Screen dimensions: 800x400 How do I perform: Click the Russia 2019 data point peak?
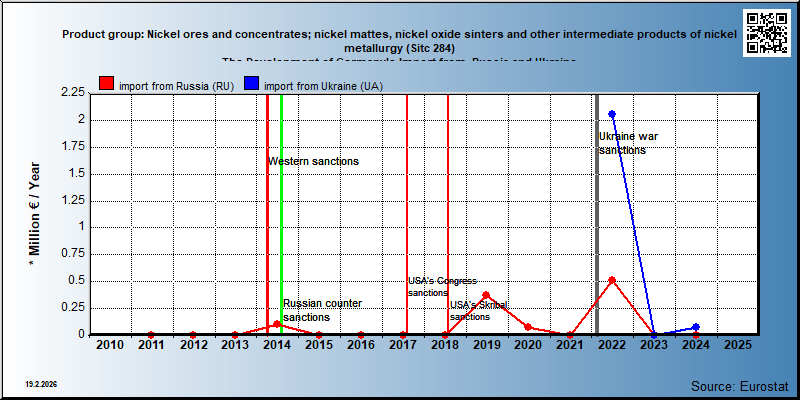tap(486, 295)
